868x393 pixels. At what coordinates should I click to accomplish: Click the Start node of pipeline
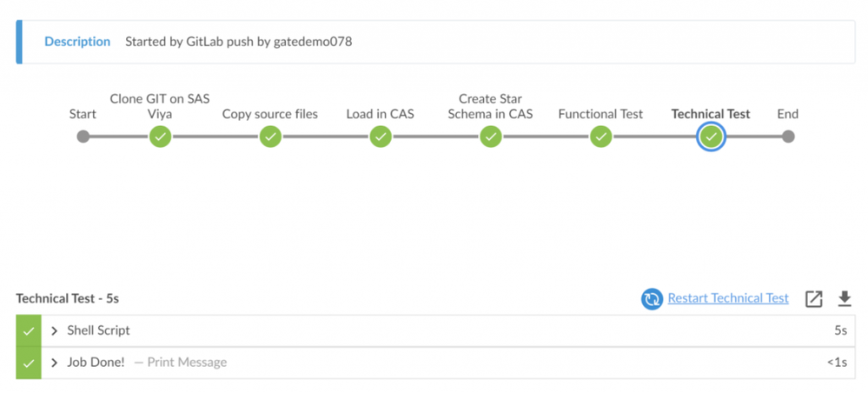(x=83, y=137)
